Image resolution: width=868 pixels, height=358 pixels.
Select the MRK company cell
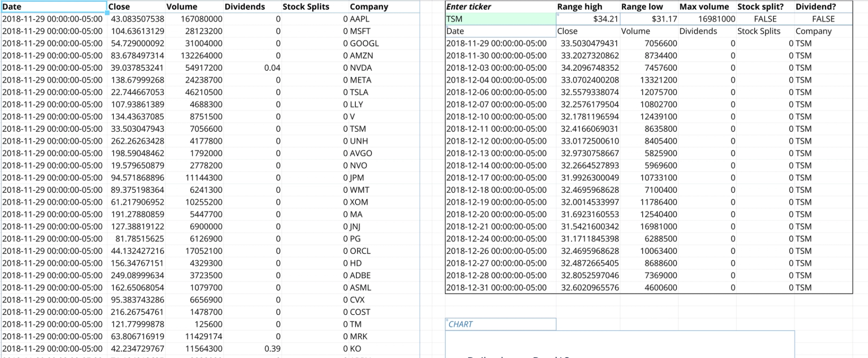point(384,337)
